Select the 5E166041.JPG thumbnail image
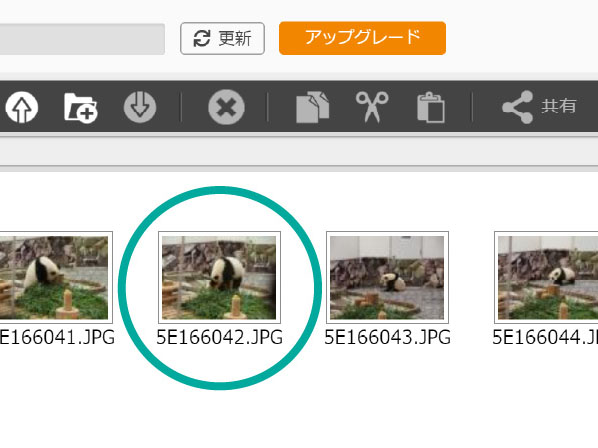This screenshot has width=598, height=448. tap(54, 277)
